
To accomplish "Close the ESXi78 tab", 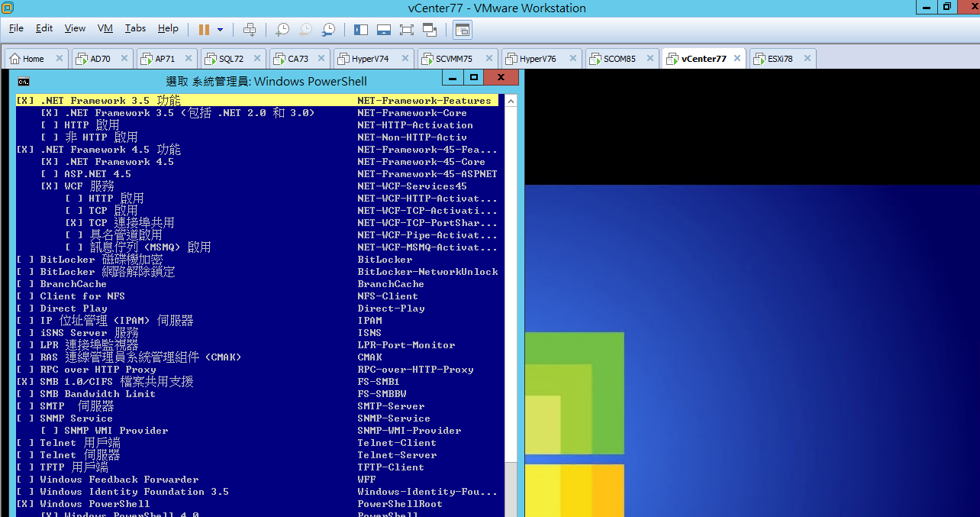I will click(808, 59).
